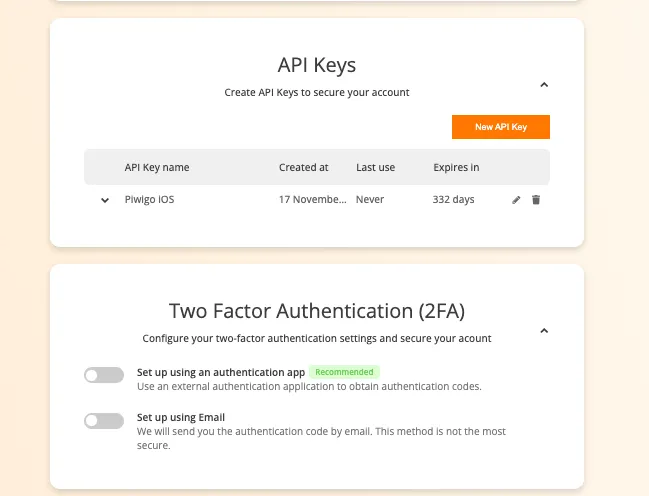Collapse the Two Factor Authentication section
This screenshot has width=649, height=496.
[x=544, y=330]
